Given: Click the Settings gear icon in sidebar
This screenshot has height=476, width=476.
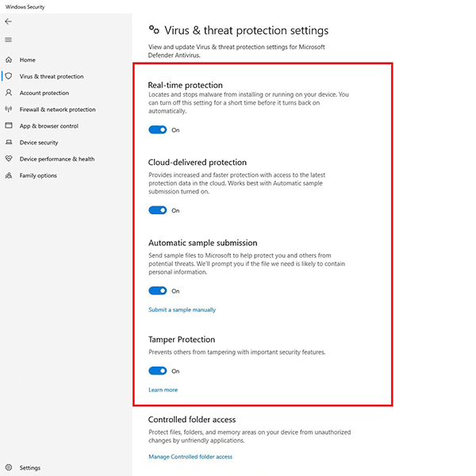Looking at the screenshot, I should pyautogui.click(x=9, y=467).
